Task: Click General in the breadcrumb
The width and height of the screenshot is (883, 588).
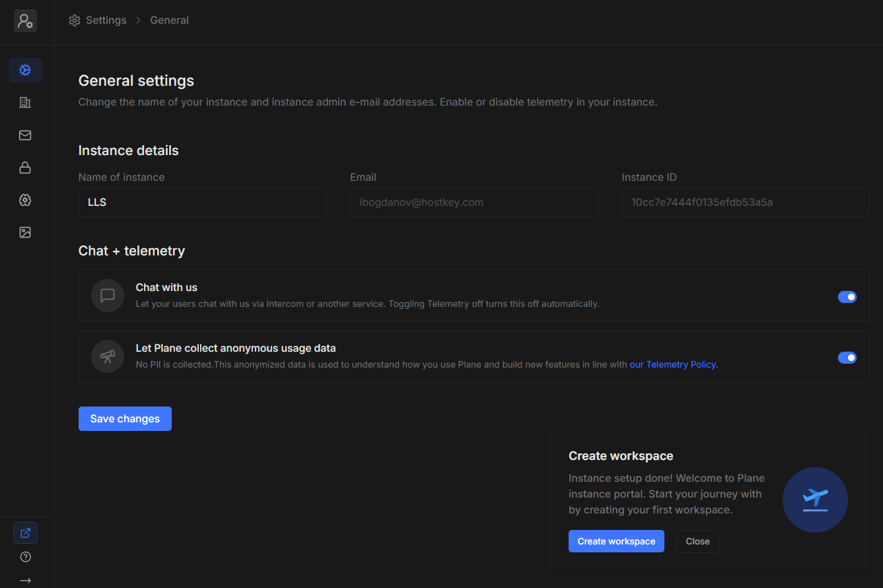Action: (x=169, y=20)
